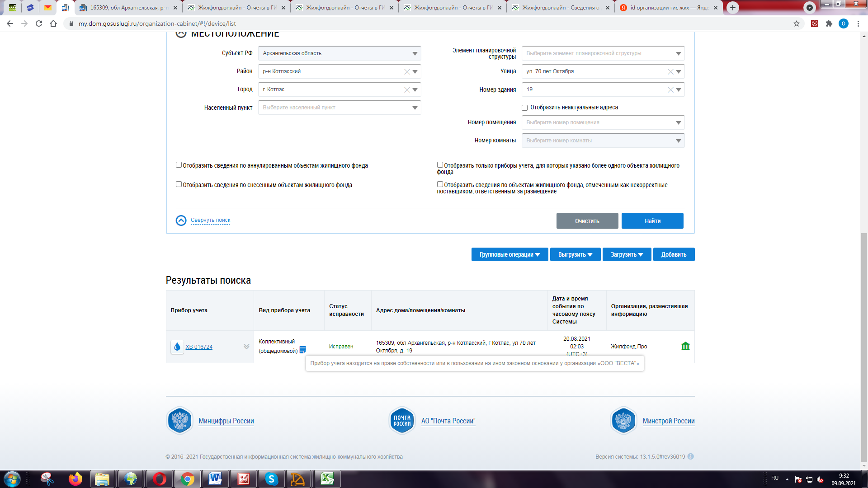Clear the Улица field with X icon

[x=670, y=71]
